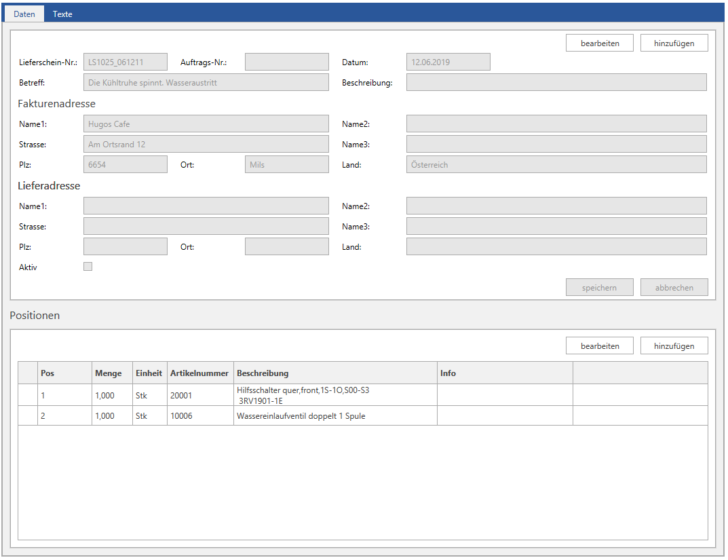This screenshot has width=728, height=560.
Task: Click the Lieferadresse Name1 field
Action: tap(206, 206)
